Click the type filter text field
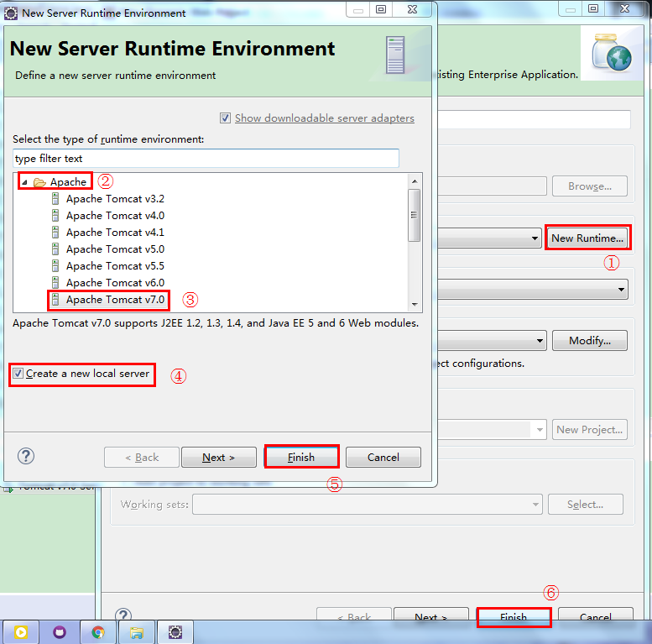This screenshot has width=652, height=644. [x=206, y=159]
